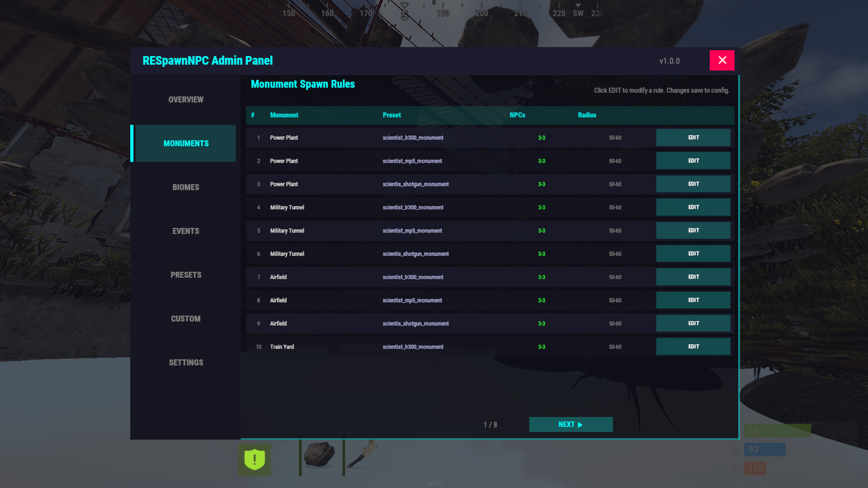Image resolution: width=868 pixels, height=488 pixels.
Task: Open the Custom section
Action: [x=185, y=319]
